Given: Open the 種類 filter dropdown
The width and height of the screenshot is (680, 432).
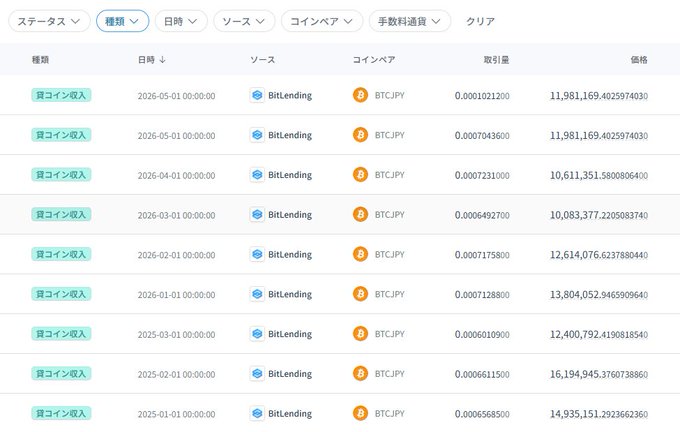Looking at the screenshot, I should tap(122, 21).
